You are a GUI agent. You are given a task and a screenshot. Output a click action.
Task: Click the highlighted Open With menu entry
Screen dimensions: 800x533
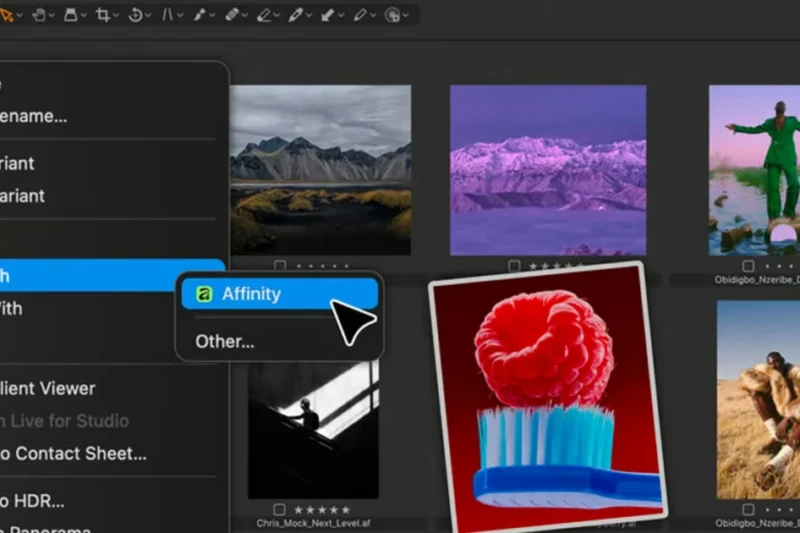click(112, 275)
